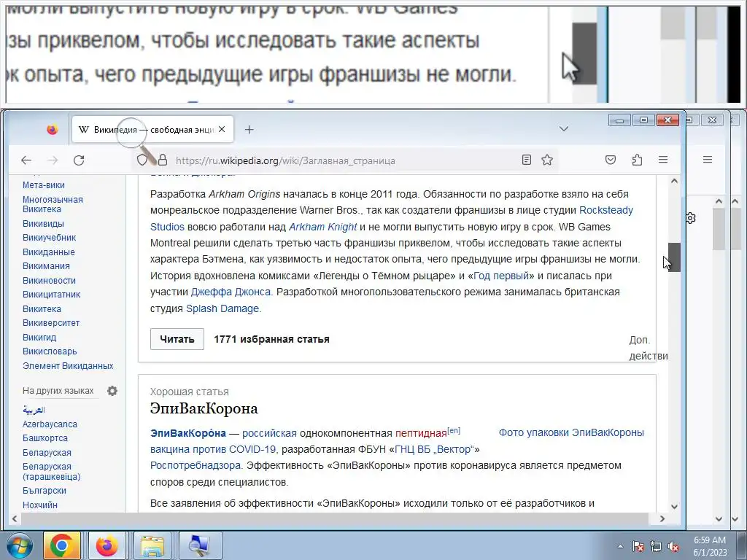Open language settings gear near На других языках
The height and width of the screenshot is (560, 747).
tap(112, 391)
